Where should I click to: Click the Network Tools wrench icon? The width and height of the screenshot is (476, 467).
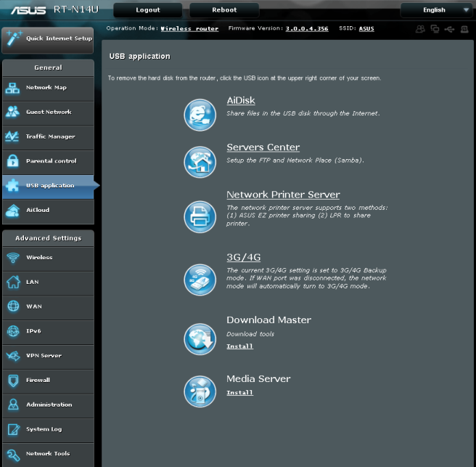click(13, 455)
